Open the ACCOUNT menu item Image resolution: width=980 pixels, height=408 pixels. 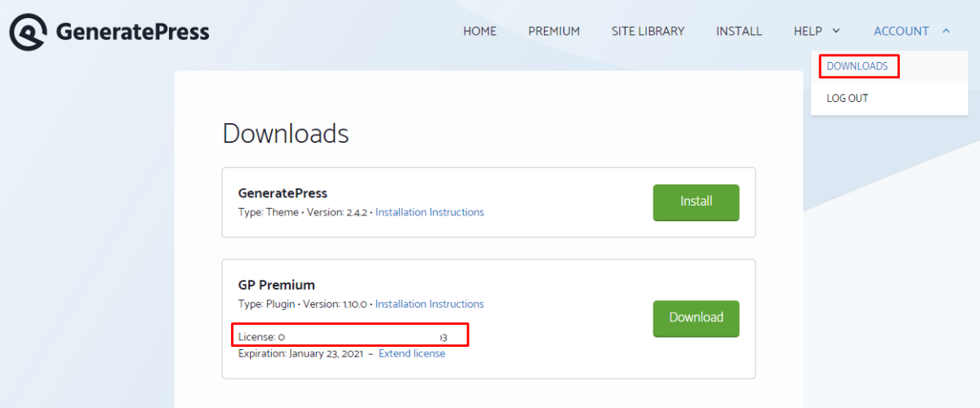(x=902, y=31)
